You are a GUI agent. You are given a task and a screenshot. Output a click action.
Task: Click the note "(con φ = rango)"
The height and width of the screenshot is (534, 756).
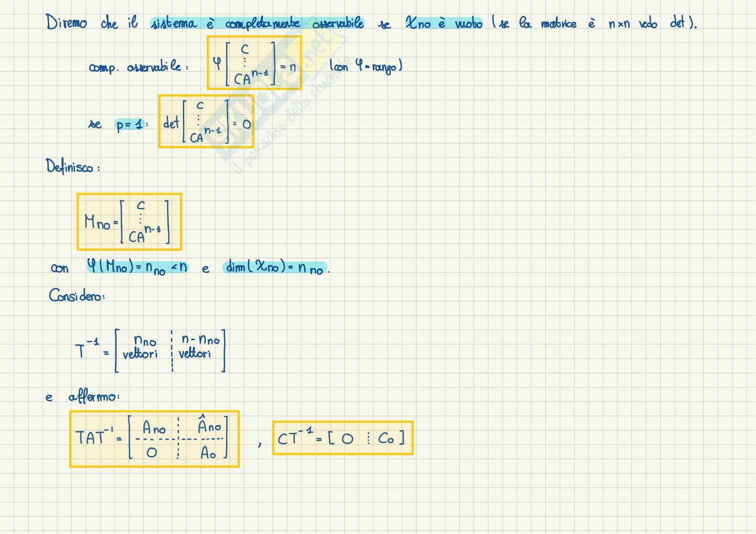pos(366,66)
